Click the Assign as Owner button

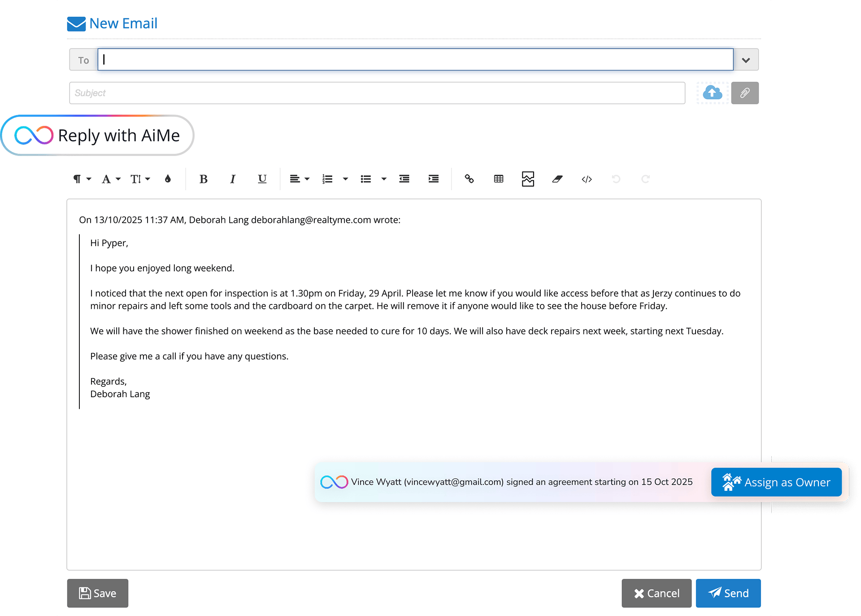pyautogui.click(x=776, y=482)
